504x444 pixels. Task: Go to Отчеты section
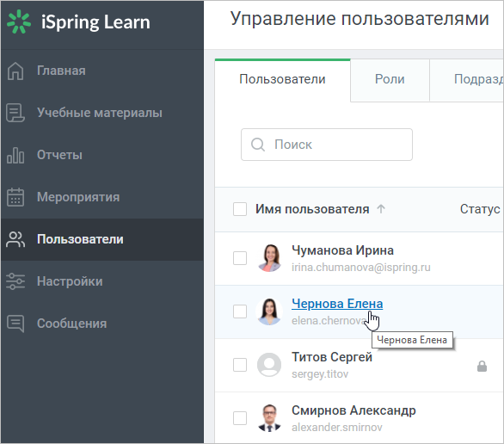(102, 155)
